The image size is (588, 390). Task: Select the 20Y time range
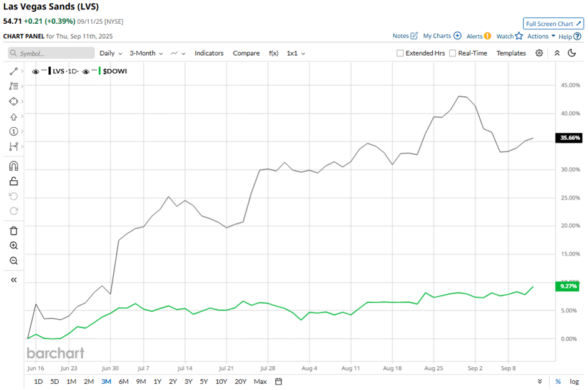(240, 381)
